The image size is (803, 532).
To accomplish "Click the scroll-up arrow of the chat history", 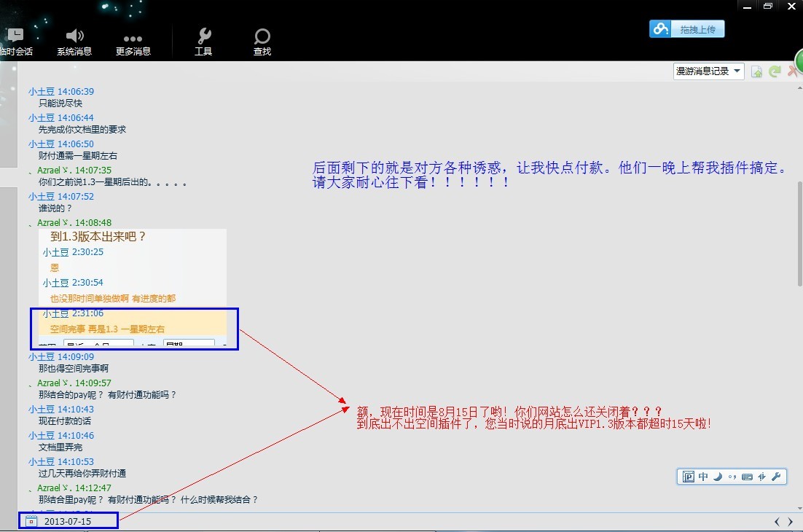I will [799, 88].
